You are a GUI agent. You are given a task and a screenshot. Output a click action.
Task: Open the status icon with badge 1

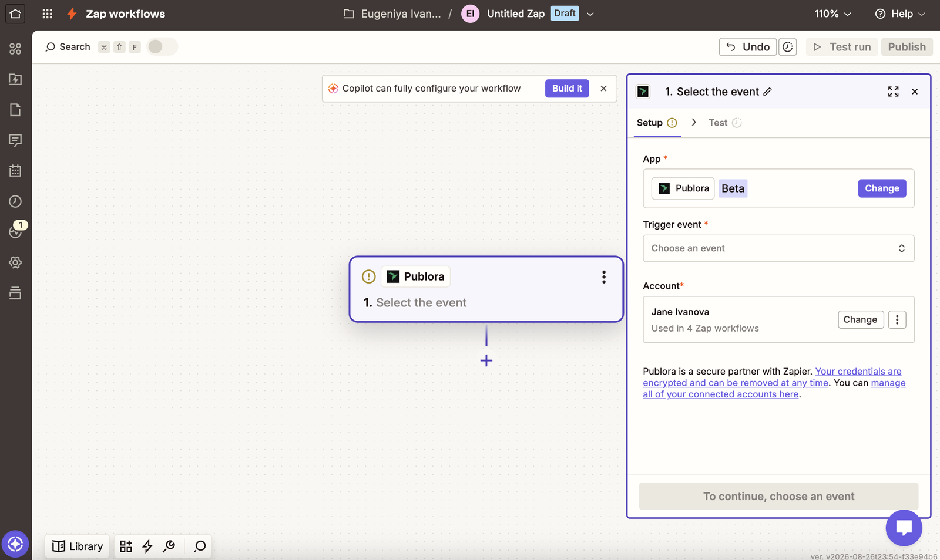click(x=16, y=231)
